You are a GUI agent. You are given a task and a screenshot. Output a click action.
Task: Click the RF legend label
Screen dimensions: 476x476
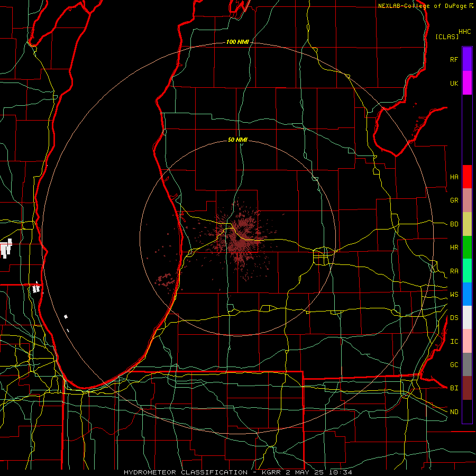pos(454,59)
